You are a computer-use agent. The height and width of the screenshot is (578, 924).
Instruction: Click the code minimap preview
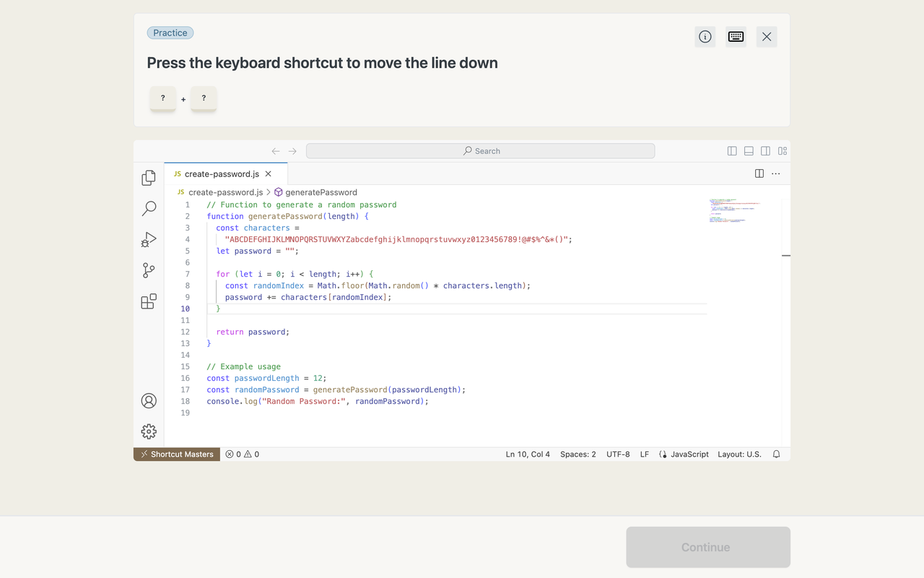[x=735, y=210]
